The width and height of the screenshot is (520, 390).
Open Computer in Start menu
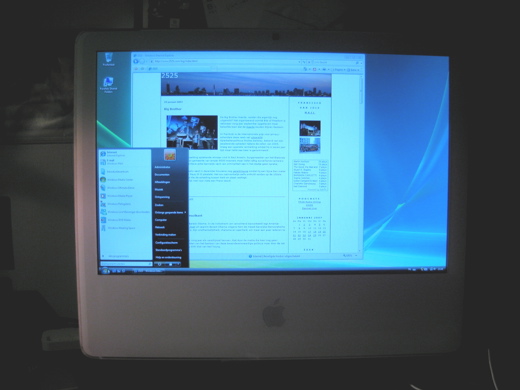[x=161, y=220]
